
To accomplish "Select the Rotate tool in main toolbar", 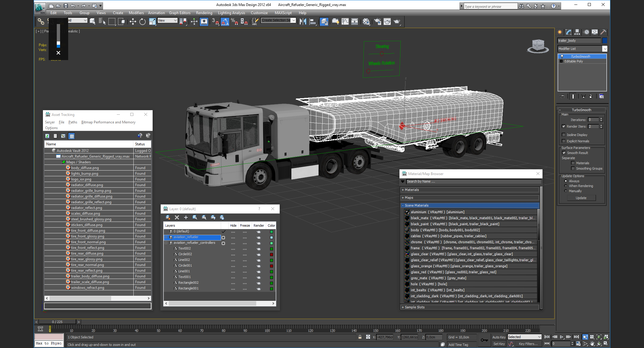I will coord(142,21).
